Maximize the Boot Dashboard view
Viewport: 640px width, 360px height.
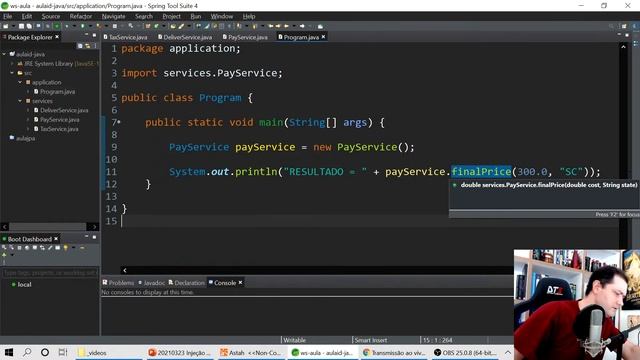94,237
